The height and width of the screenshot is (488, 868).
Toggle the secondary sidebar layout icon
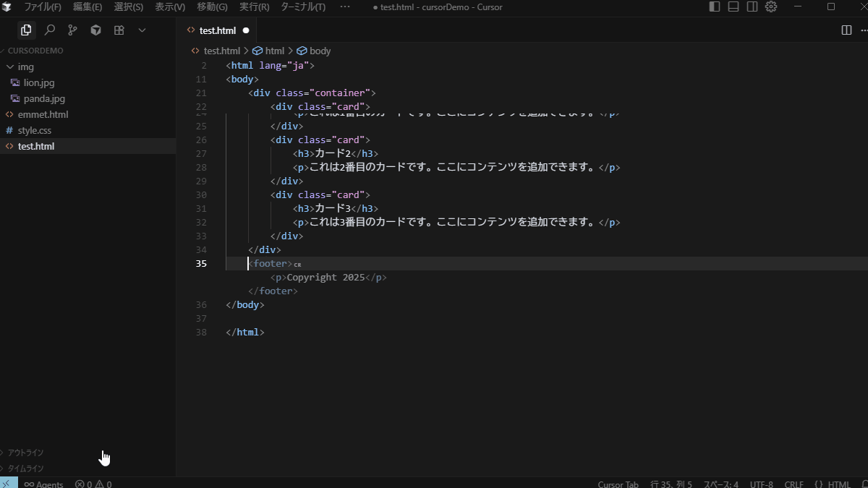coord(752,7)
